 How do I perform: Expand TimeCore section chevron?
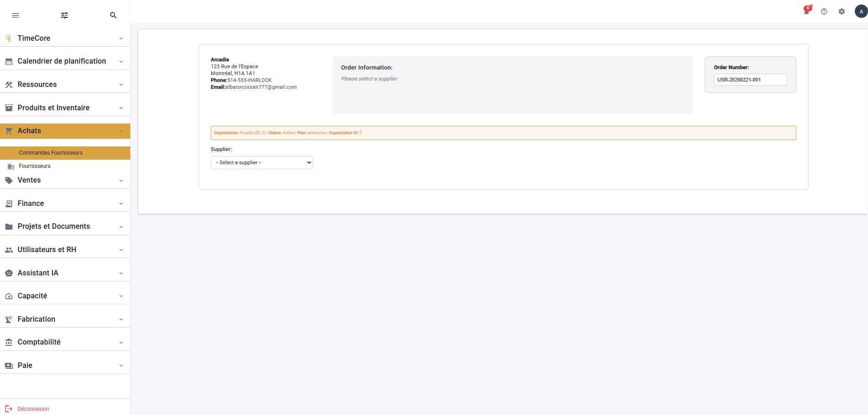click(121, 38)
